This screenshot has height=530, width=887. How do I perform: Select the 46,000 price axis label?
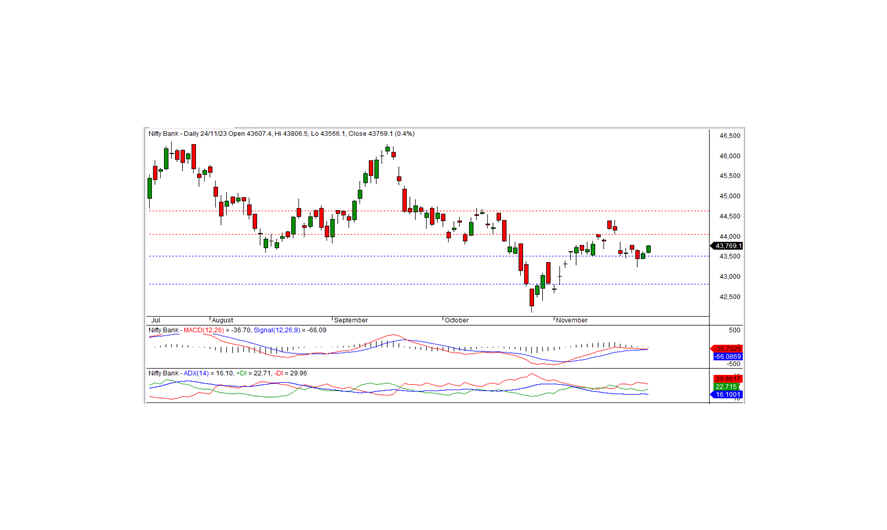730,156
